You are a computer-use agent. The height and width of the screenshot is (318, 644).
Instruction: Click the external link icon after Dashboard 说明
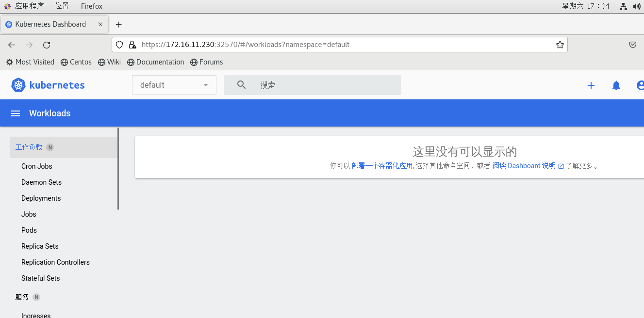click(561, 166)
